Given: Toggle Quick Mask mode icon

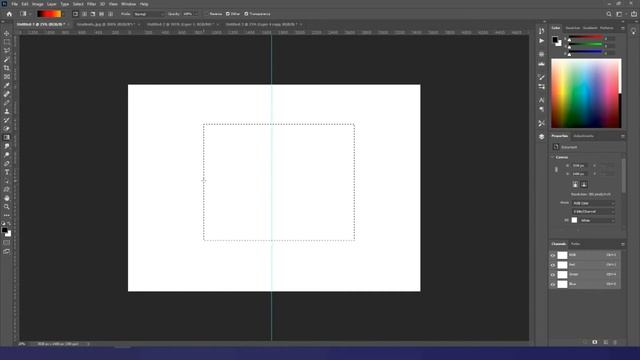Looking at the screenshot, I should click(7, 243).
